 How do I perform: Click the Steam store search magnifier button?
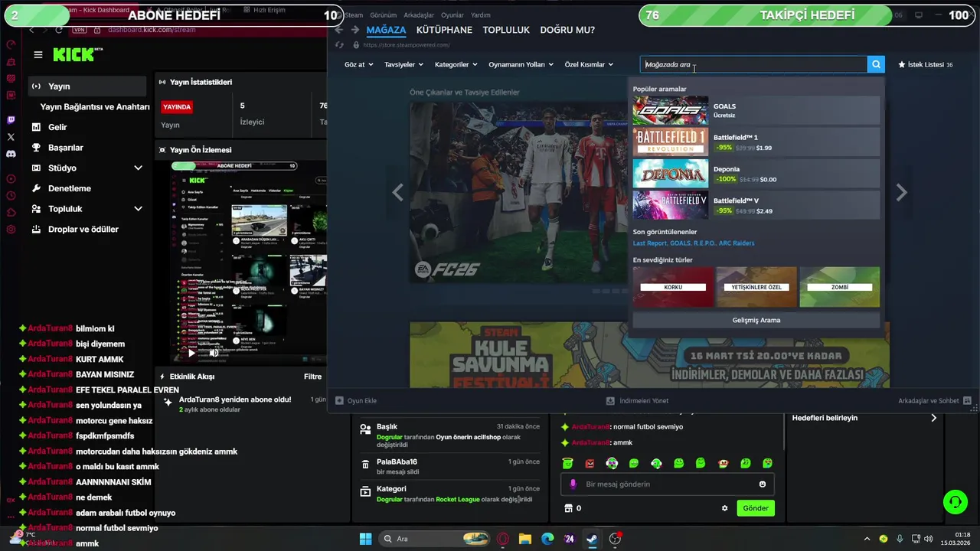click(x=876, y=65)
